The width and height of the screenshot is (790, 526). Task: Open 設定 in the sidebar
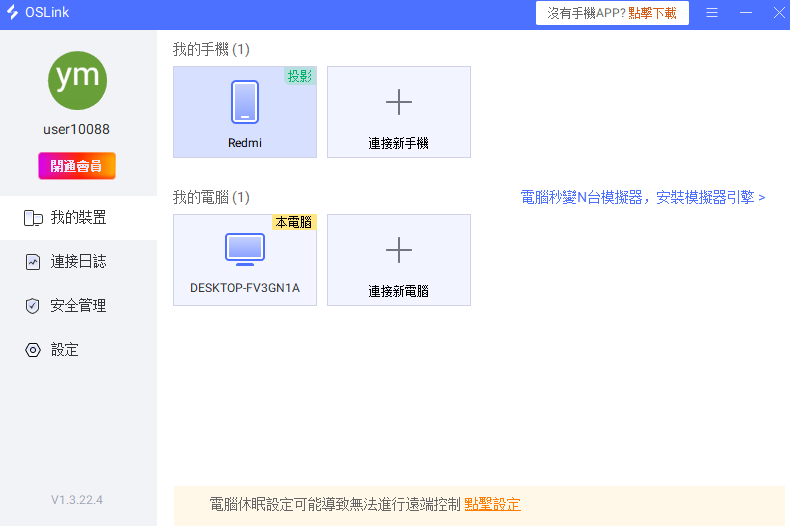point(64,350)
